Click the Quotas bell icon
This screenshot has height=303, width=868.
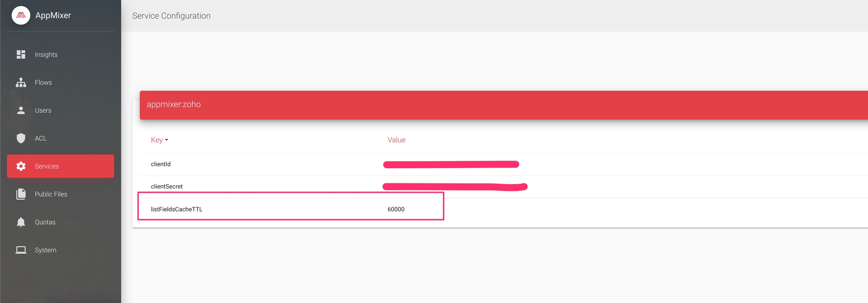coord(21,222)
